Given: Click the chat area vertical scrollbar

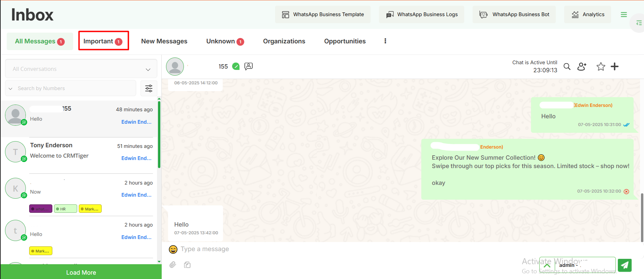Looking at the screenshot, I should pyautogui.click(x=642, y=217).
